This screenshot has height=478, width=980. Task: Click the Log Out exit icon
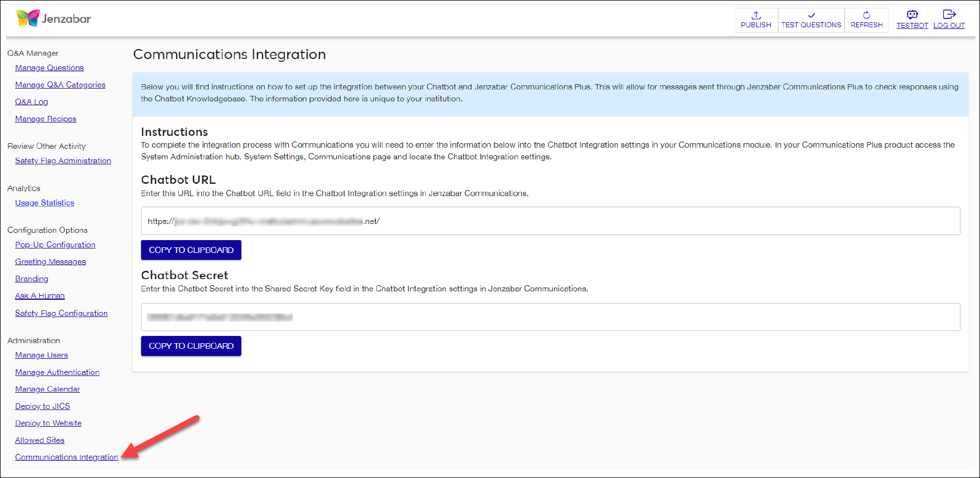(x=949, y=14)
